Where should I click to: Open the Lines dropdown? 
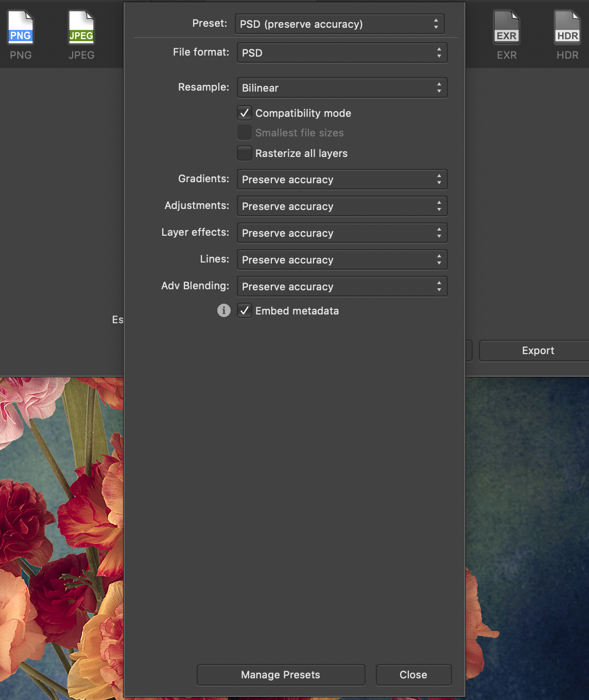[x=342, y=260]
